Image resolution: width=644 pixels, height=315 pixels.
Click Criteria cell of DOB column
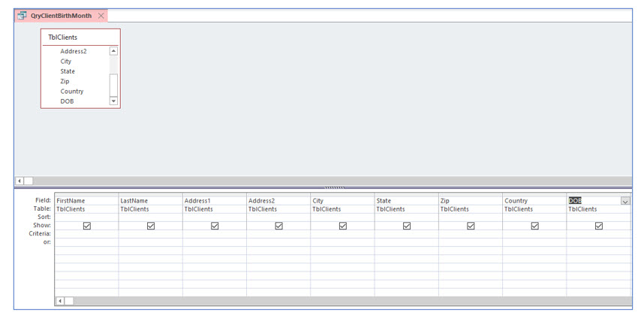coord(599,234)
